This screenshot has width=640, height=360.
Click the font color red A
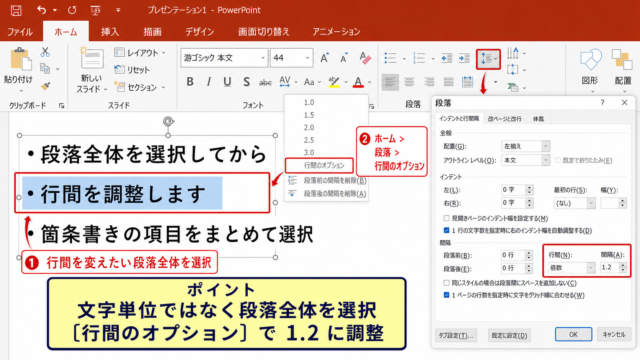358,82
